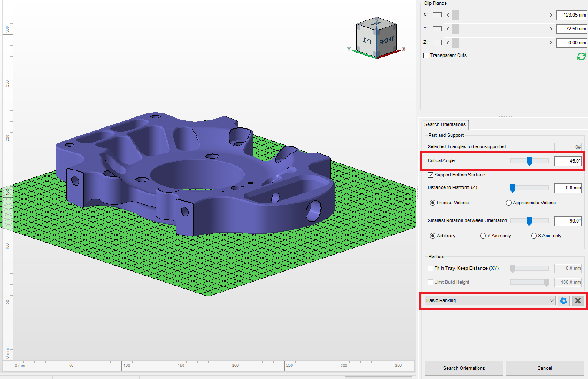Increase Z clip plane with right arrow
This screenshot has width=588, height=379.
(x=551, y=43)
